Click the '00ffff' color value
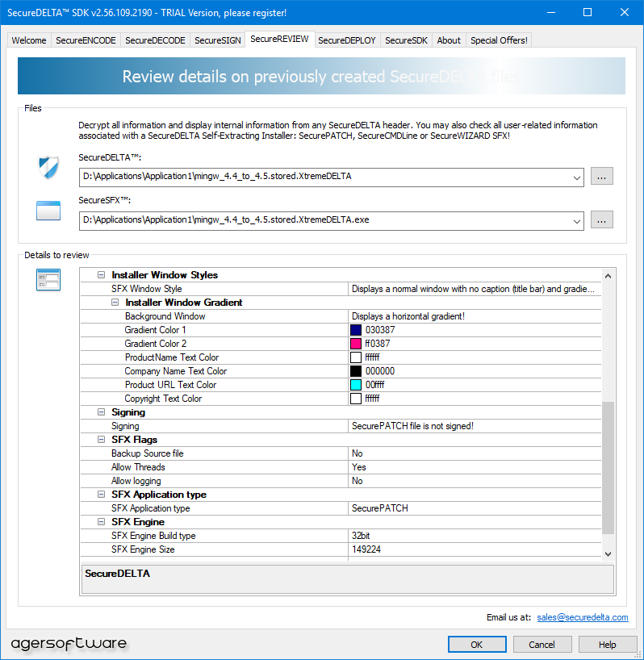This screenshot has height=660, width=644. click(374, 385)
